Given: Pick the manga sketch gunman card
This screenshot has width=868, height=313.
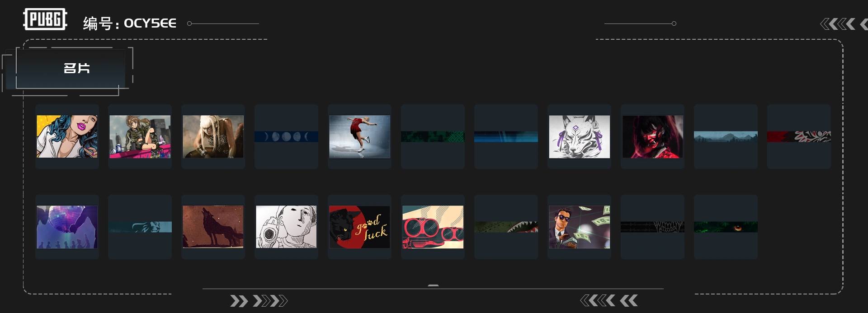Looking at the screenshot, I should click(x=287, y=227).
